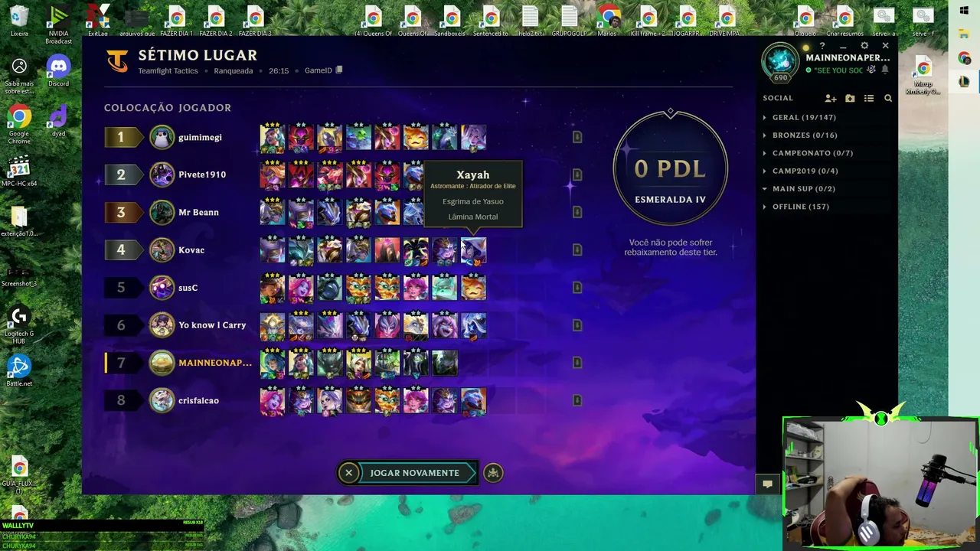Open susC's match details icon
The width and height of the screenshot is (980, 551).
(577, 288)
